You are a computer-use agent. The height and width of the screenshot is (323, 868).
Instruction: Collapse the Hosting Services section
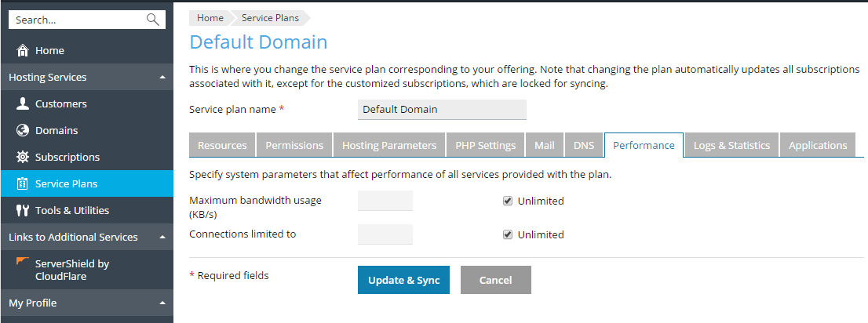162,78
